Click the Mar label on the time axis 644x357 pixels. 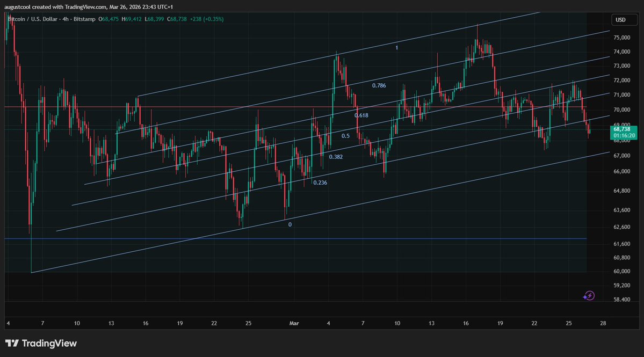(x=294, y=323)
